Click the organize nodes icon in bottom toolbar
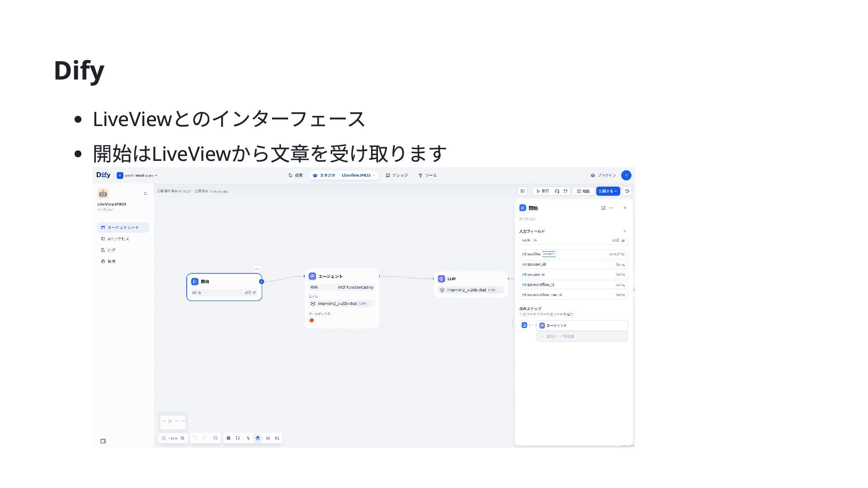The width and height of the screenshot is (868, 488). (277, 438)
